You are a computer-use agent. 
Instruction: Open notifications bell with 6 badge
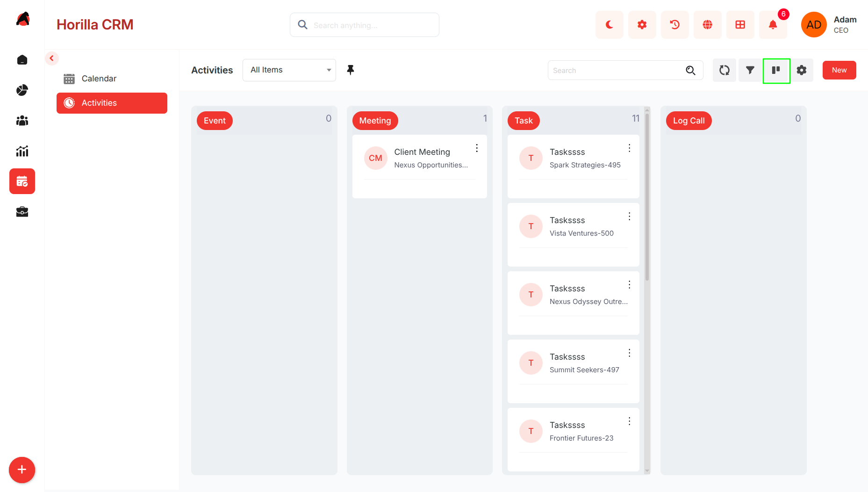pos(773,25)
